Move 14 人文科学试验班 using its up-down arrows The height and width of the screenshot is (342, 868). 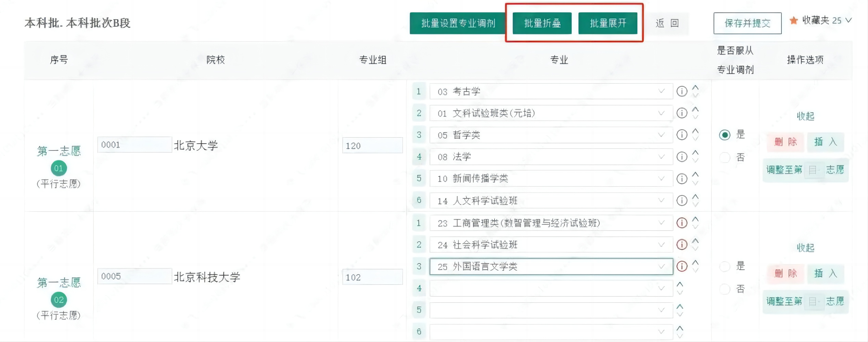coord(695,200)
